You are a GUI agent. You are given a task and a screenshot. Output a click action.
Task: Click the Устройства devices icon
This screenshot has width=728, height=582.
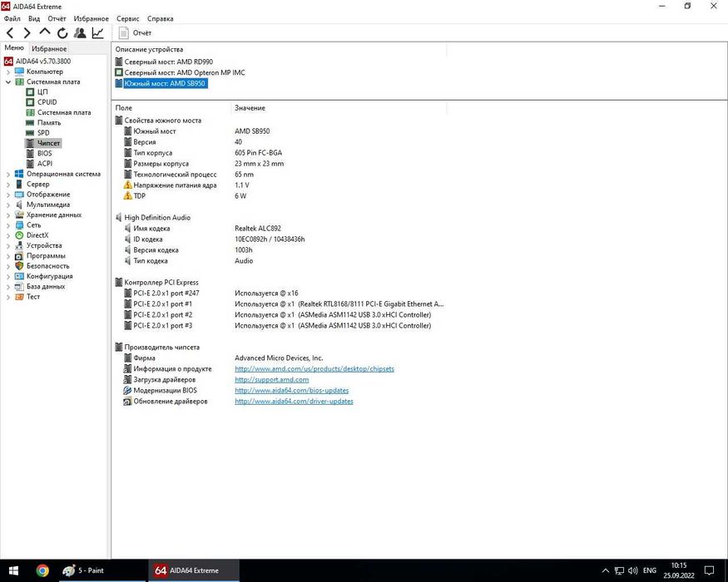(19, 245)
